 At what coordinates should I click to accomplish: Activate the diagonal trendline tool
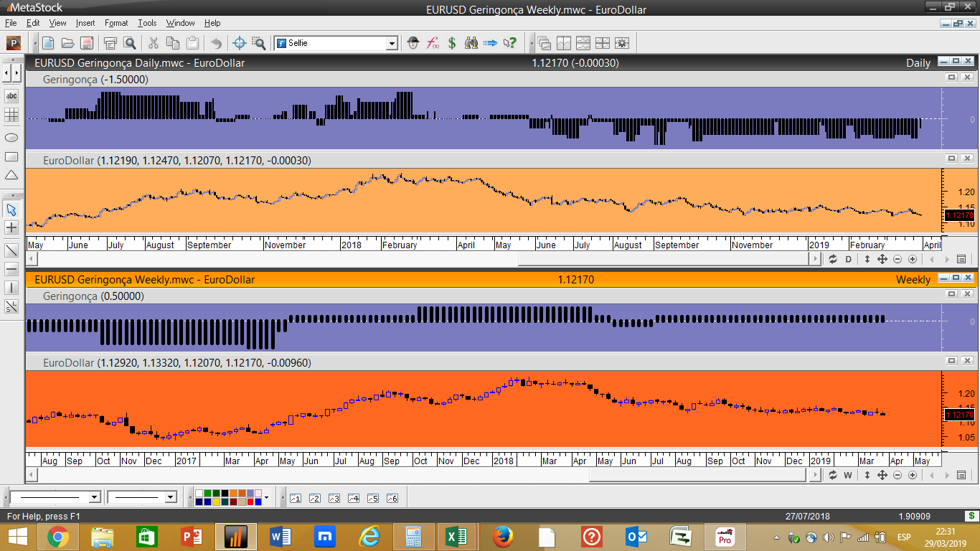point(11,250)
